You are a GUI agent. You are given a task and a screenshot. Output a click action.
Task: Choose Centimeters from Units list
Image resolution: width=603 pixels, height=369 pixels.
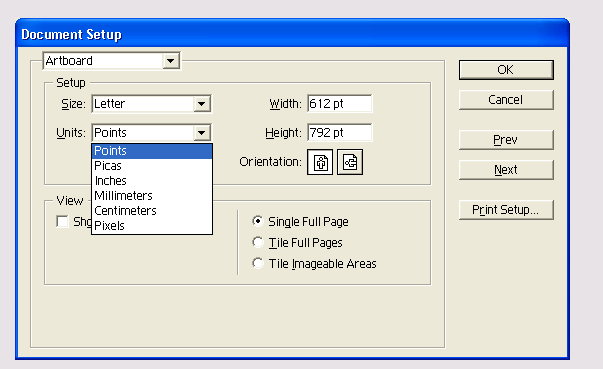click(152, 211)
